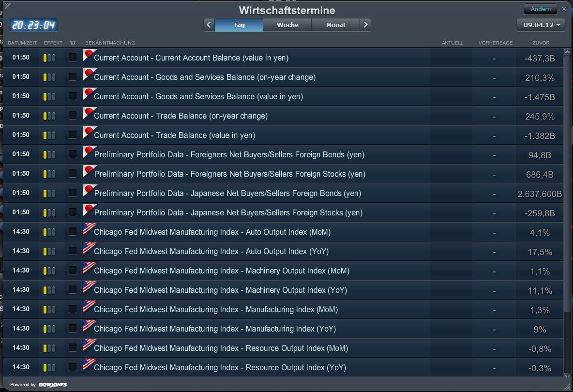Click US flag on Manufacturing Index (MoM) row
Image resolution: width=573 pixels, height=392 pixels.
click(90, 306)
